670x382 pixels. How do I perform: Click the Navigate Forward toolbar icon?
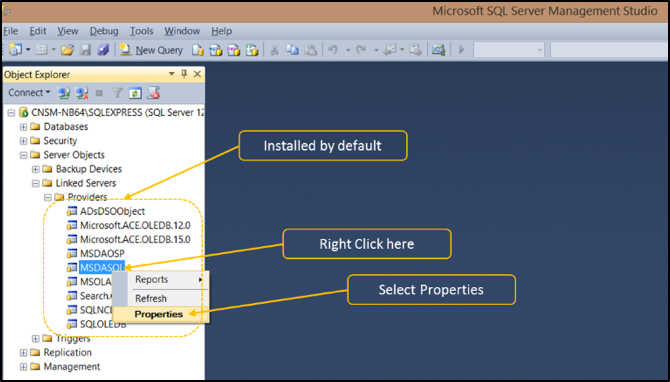coord(415,50)
